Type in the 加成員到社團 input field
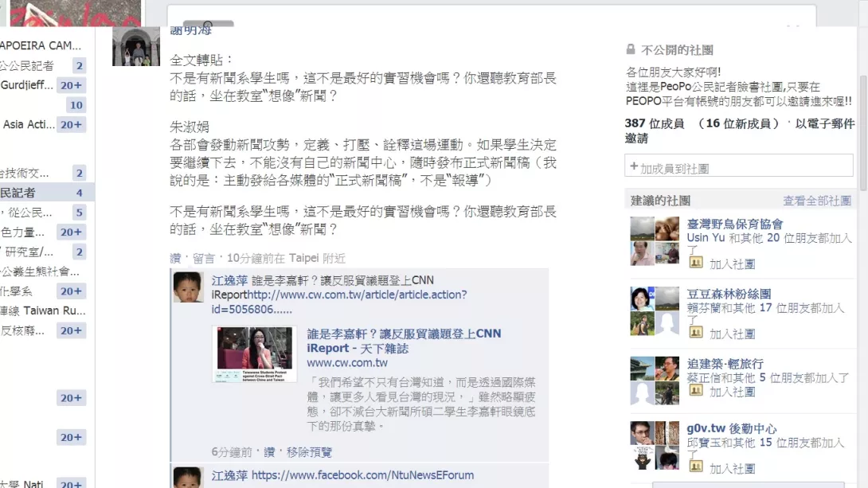868x488 pixels. pos(738,166)
